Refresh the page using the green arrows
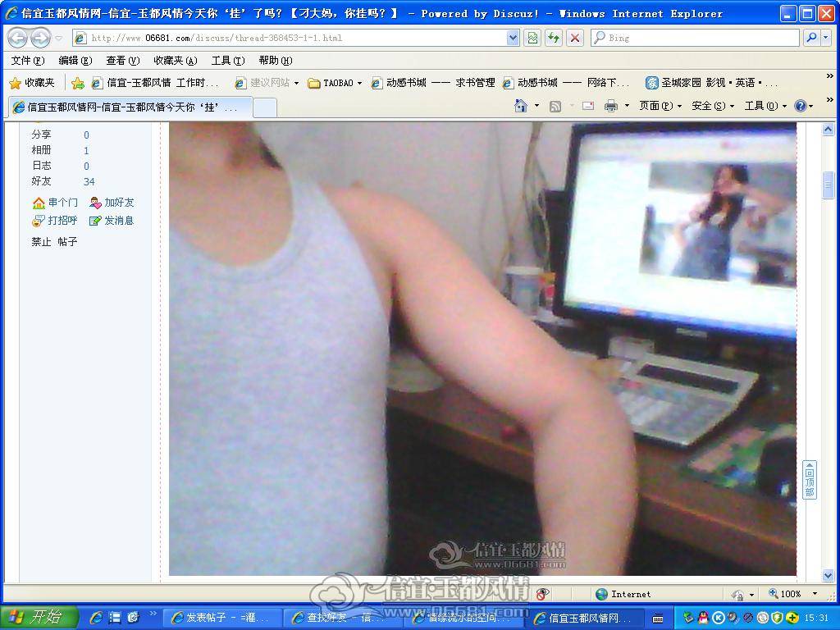Image resolution: width=840 pixels, height=630 pixels. [554, 38]
